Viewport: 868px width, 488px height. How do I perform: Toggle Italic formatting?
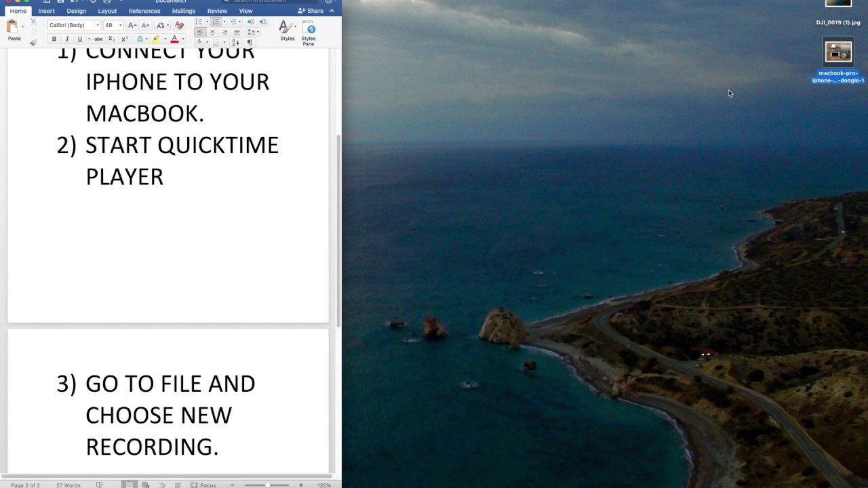(x=67, y=39)
